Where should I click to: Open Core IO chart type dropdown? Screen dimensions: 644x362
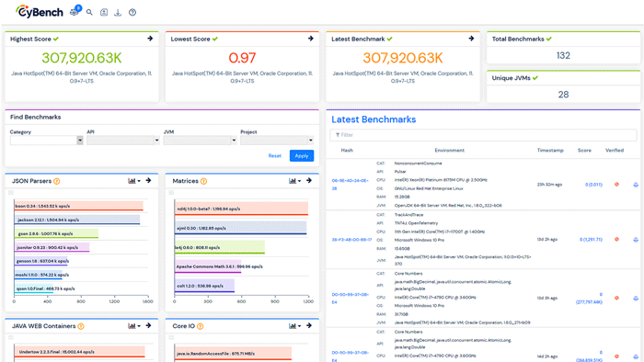295,326
